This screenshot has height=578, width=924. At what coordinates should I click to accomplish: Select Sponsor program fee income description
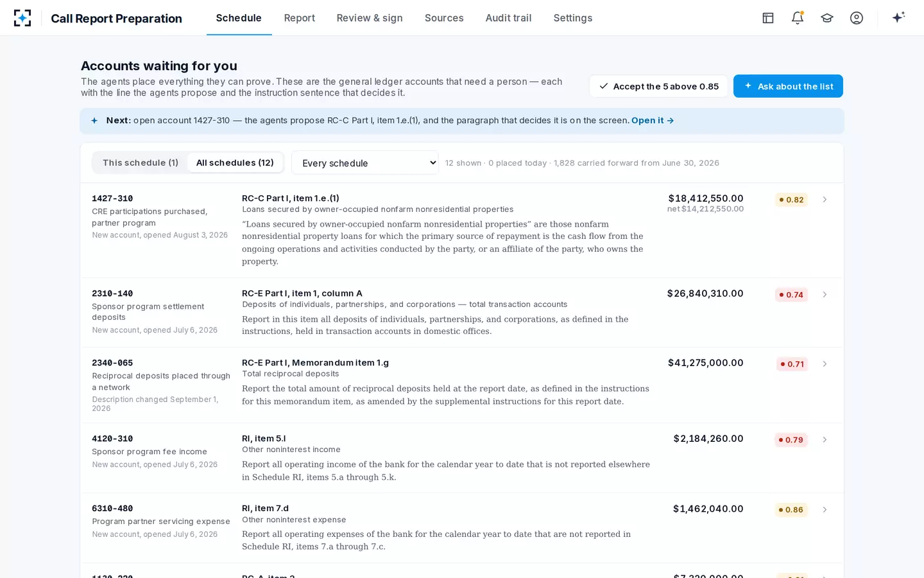tap(150, 451)
